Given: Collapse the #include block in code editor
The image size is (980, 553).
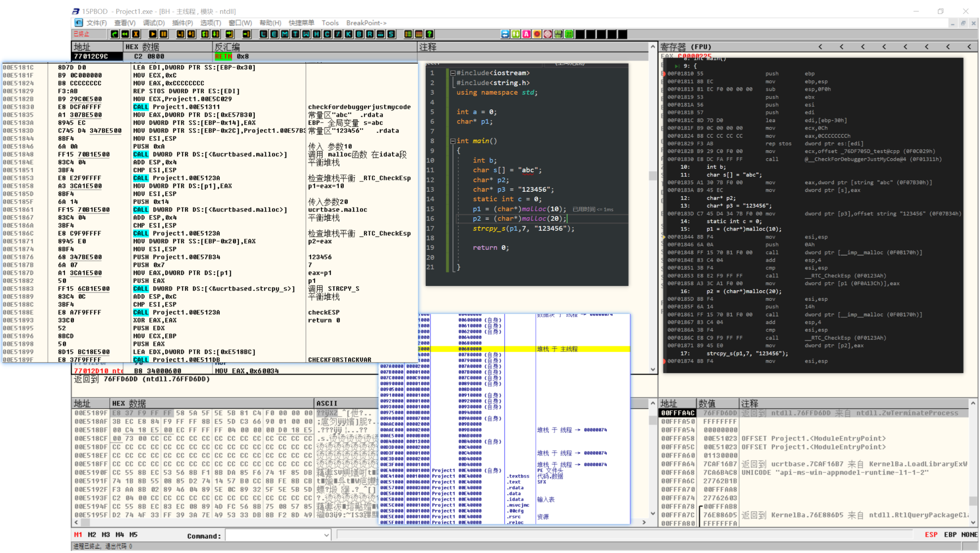Looking at the screenshot, I should click(453, 73).
